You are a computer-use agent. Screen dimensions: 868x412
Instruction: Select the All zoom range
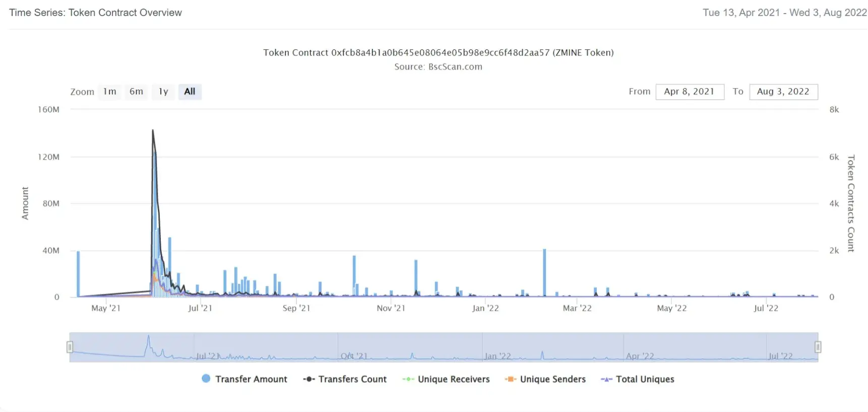click(190, 92)
